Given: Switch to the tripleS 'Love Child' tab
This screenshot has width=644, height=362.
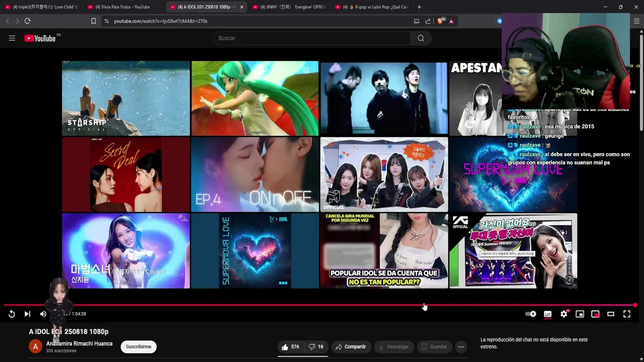Looking at the screenshot, I should [x=41, y=7].
